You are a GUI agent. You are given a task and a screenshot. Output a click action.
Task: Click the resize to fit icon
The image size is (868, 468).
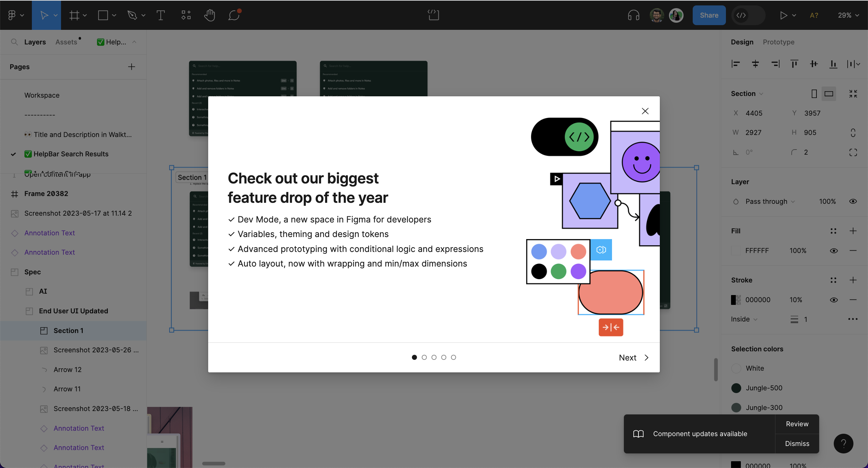(853, 94)
